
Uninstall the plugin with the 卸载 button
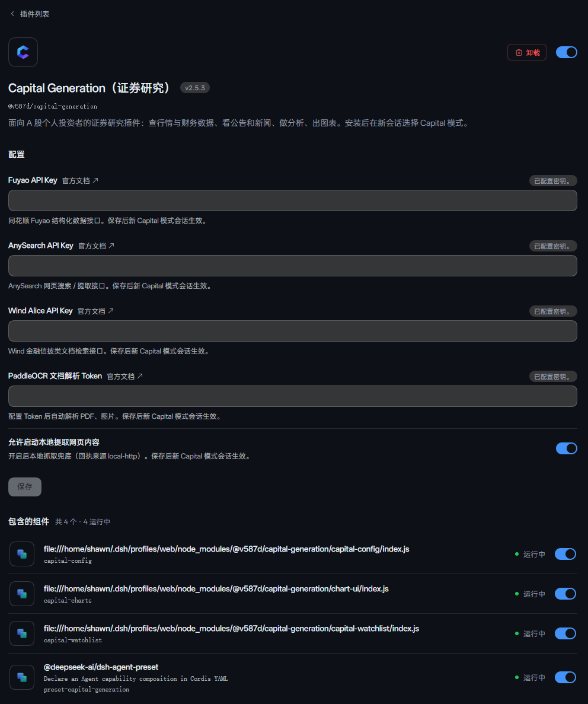(x=526, y=53)
